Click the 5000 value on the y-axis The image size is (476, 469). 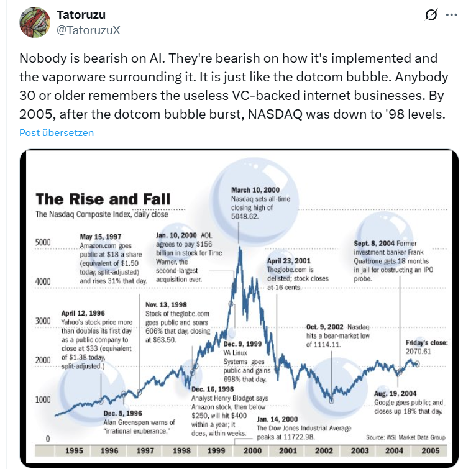click(x=42, y=242)
